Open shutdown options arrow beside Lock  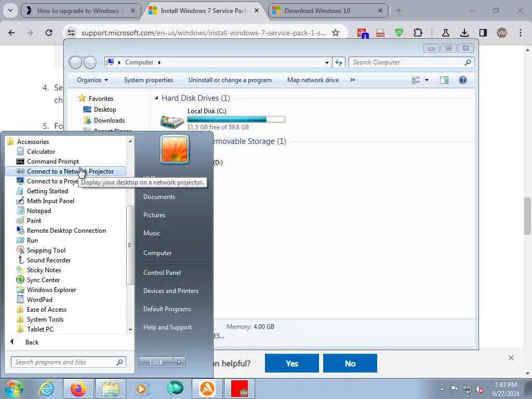coord(179,362)
